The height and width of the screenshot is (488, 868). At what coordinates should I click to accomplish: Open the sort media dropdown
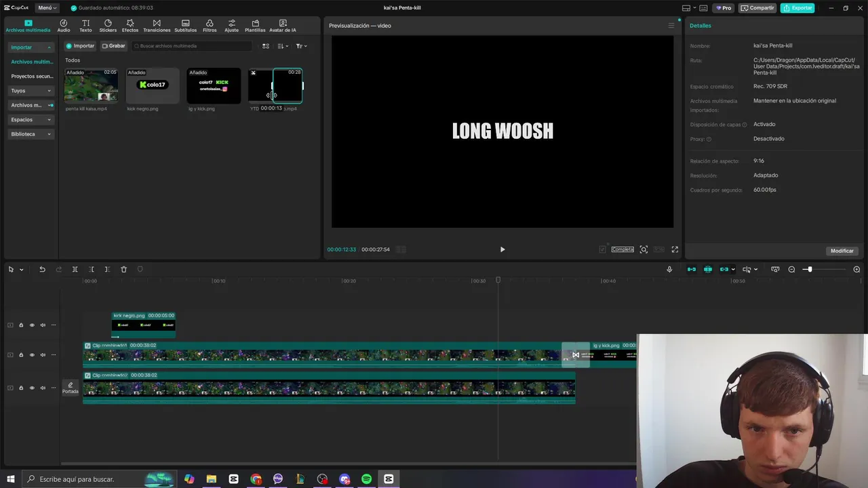click(x=283, y=46)
